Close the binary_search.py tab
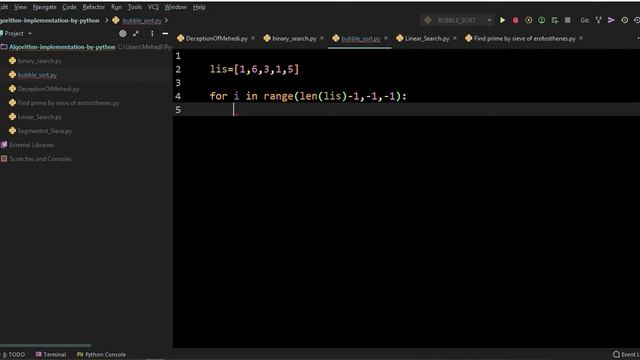This screenshot has width=640, height=360. 322,38
